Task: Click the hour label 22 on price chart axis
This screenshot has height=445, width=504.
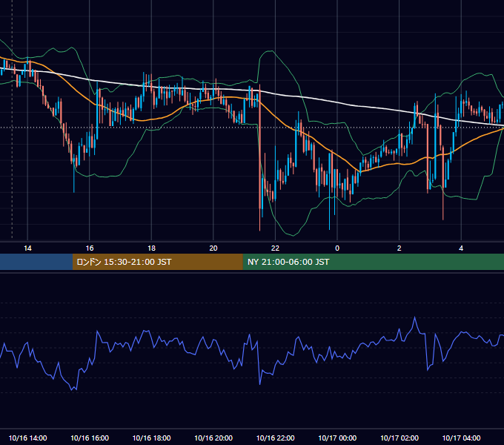Action: (275, 248)
